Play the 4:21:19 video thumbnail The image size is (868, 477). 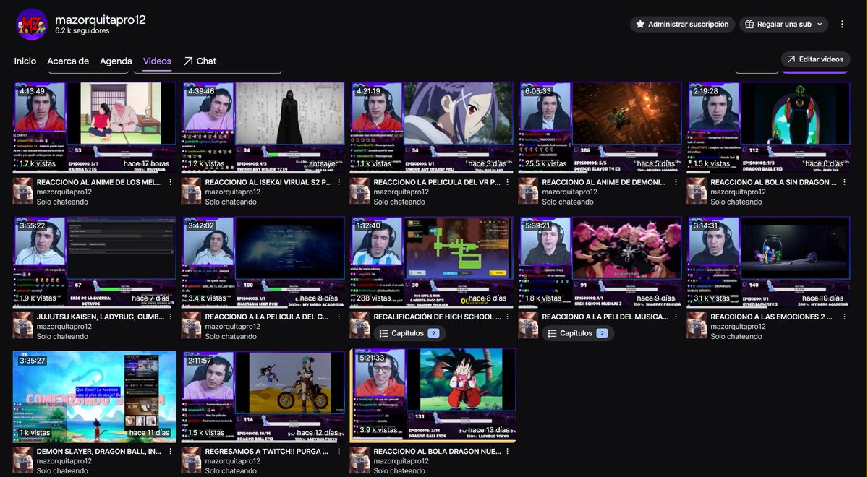click(x=432, y=127)
